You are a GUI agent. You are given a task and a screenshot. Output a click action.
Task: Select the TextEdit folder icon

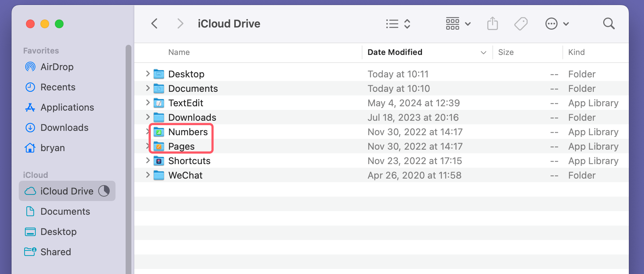click(159, 103)
